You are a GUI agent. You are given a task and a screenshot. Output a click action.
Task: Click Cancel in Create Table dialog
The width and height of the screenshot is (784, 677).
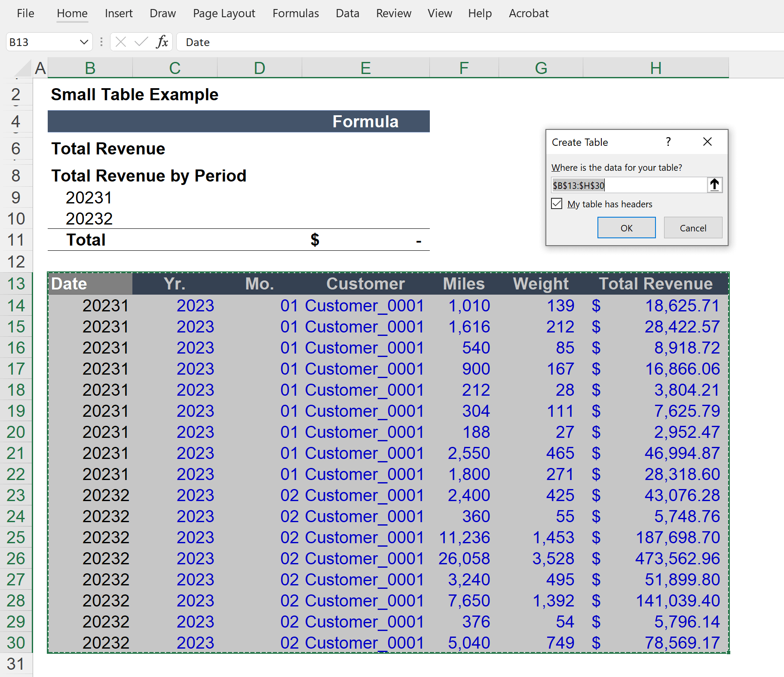pyautogui.click(x=693, y=228)
